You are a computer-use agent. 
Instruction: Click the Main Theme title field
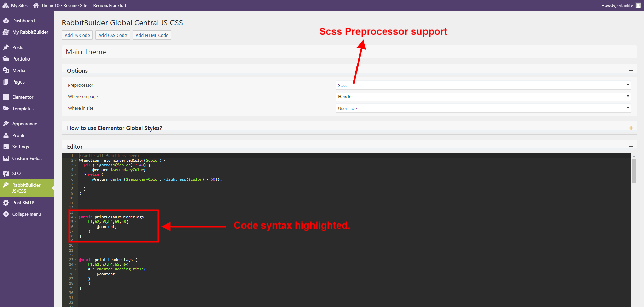[349, 52]
